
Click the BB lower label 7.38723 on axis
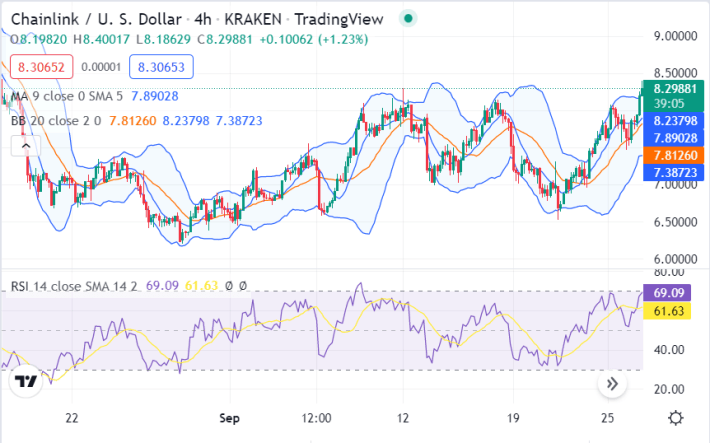[x=674, y=173]
